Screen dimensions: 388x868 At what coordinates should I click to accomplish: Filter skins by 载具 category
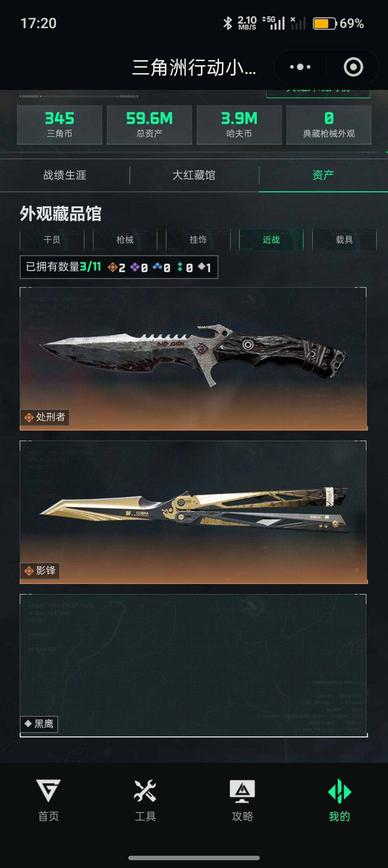(x=345, y=240)
